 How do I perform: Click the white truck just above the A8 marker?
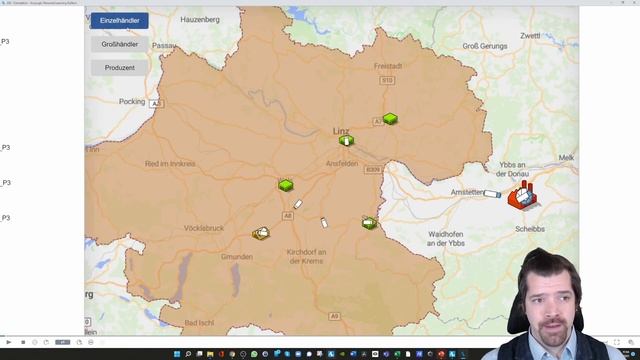click(x=298, y=204)
